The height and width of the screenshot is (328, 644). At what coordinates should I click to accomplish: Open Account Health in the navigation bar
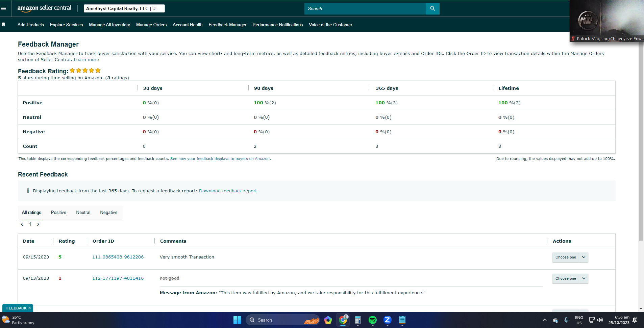click(188, 25)
